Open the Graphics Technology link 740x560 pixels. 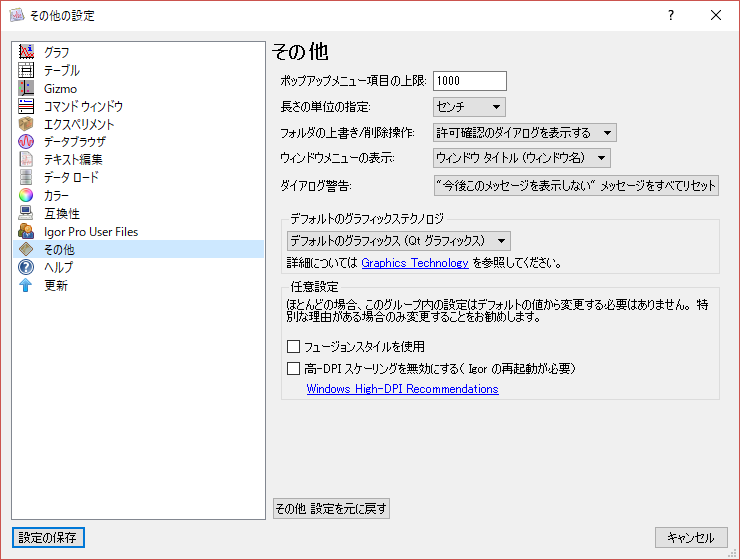pyautogui.click(x=415, y=263)
